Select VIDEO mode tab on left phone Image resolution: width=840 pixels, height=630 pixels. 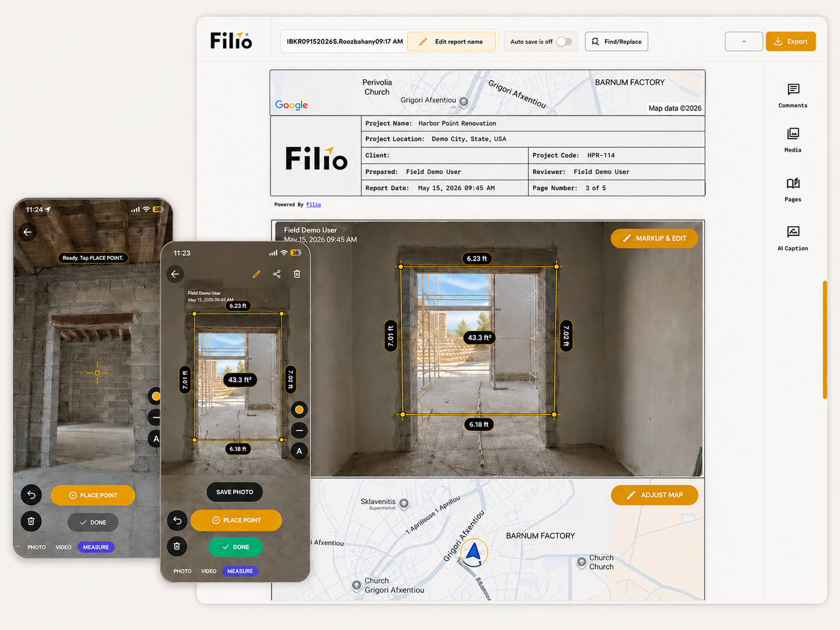tap(63, 548)
